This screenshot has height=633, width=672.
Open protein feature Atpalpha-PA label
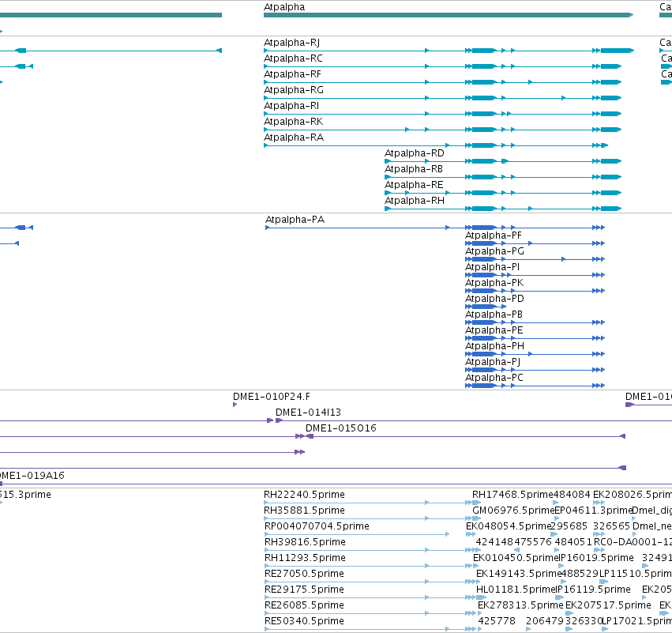(295, 220)
